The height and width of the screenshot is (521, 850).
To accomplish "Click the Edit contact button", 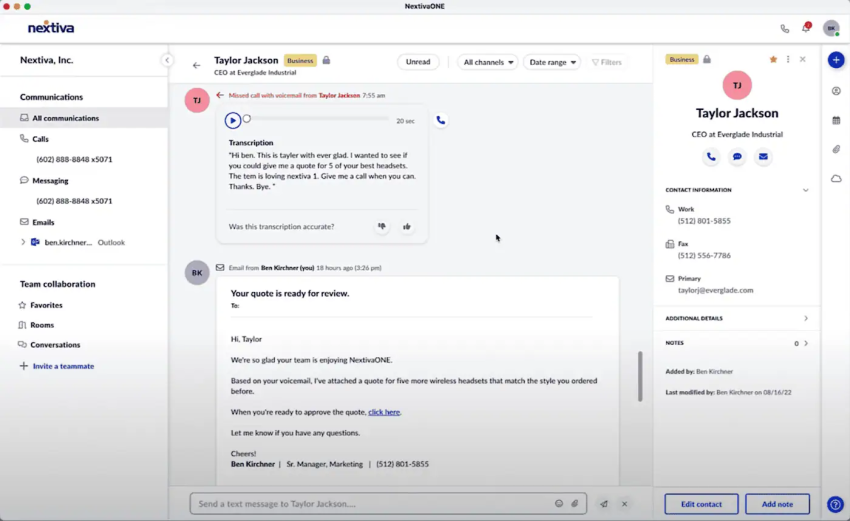I will [701, 504].
